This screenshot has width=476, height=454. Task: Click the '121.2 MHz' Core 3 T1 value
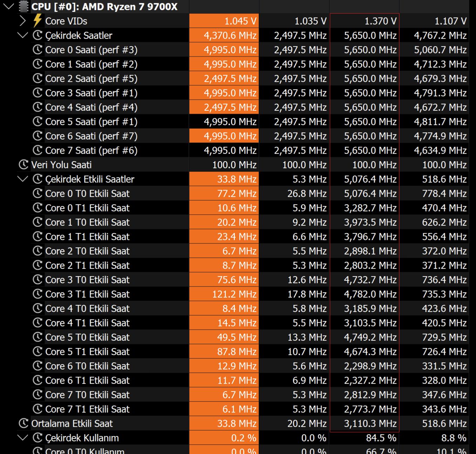point(234,294)
